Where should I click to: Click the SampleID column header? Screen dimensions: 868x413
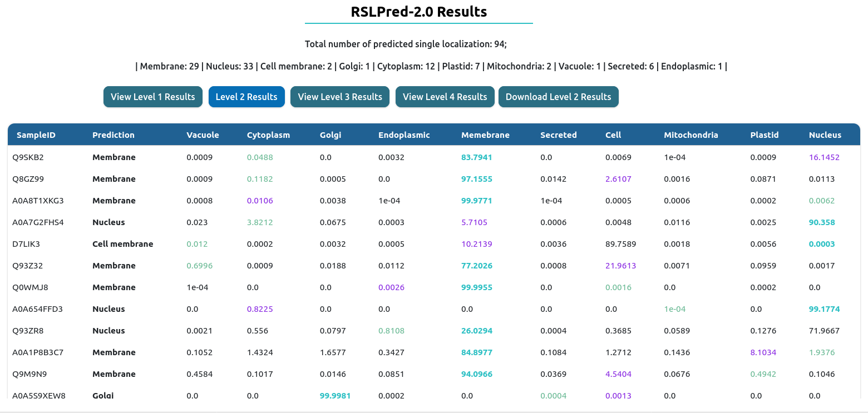click(36, 135)
